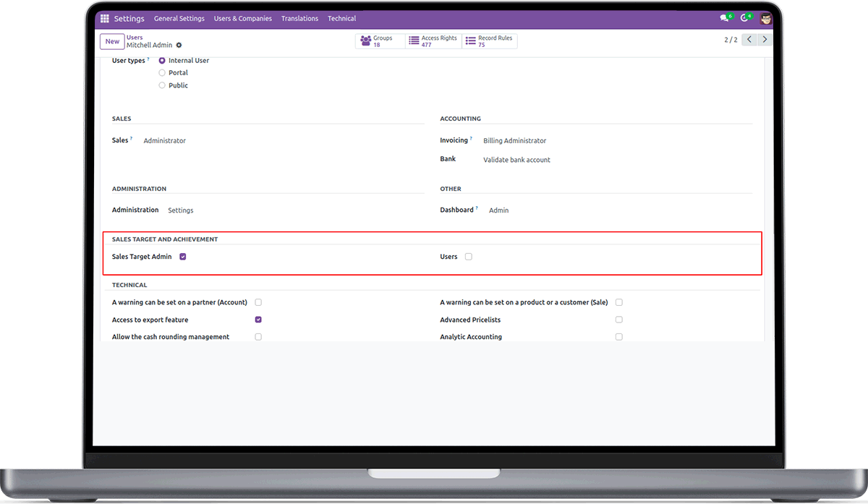Open the Translations menu
This screenshot has height=504, width=868.
(299, 19)
